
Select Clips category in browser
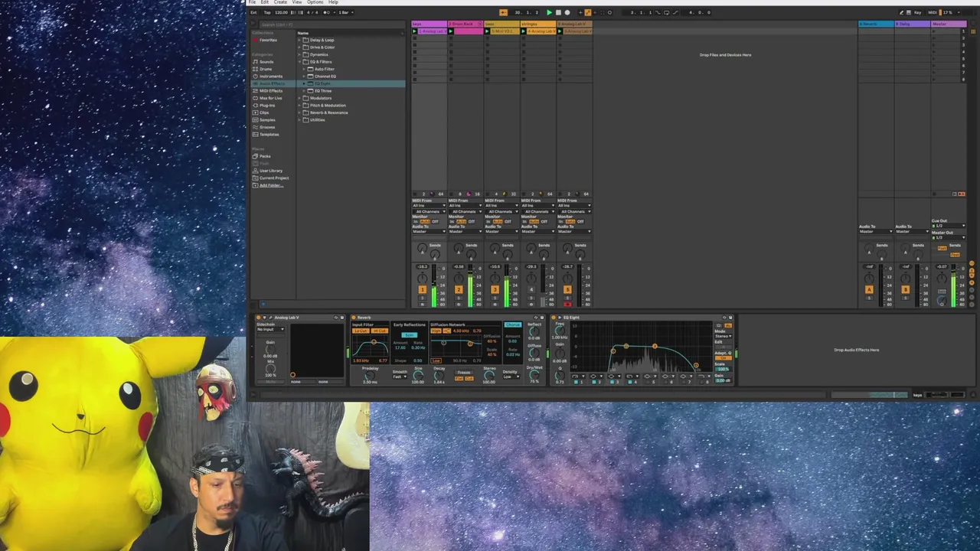tap(264, 112)
